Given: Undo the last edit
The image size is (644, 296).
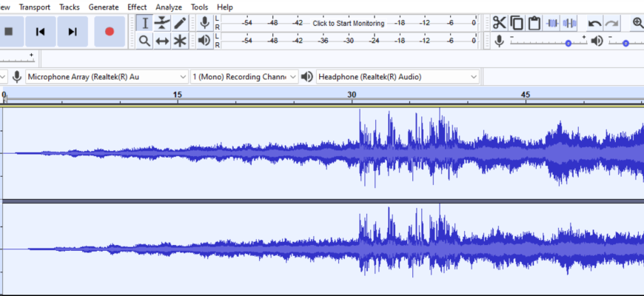Looking at the screenshot, I should pos(594,23).
